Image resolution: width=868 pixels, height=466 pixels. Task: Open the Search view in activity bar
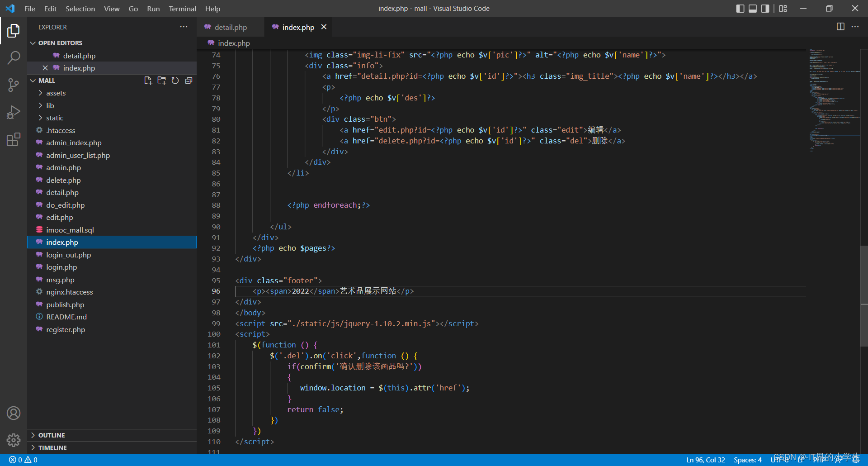[x=14, y=57]
